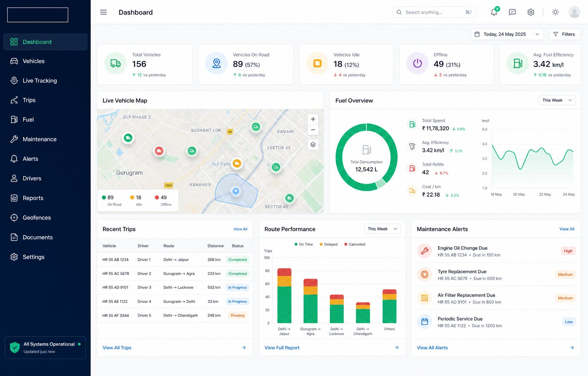Image resolution: width=588 pixels, height=376 pixels.
Task: Open map layers button
Action: click(x=313, y=145)
